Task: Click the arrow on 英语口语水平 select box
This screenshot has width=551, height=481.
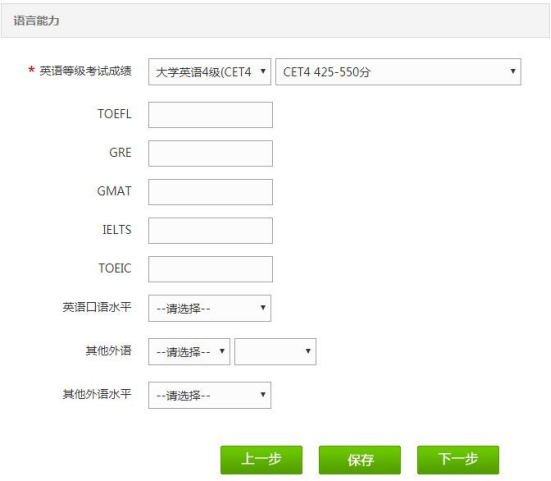Action: click(x=263, y=308)
